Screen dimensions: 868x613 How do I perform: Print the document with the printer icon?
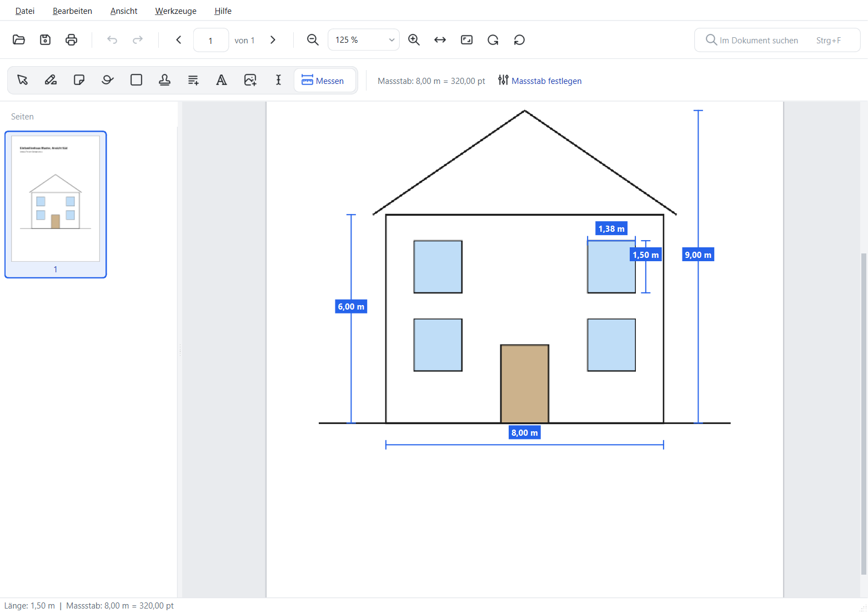[x=71, y=39]
